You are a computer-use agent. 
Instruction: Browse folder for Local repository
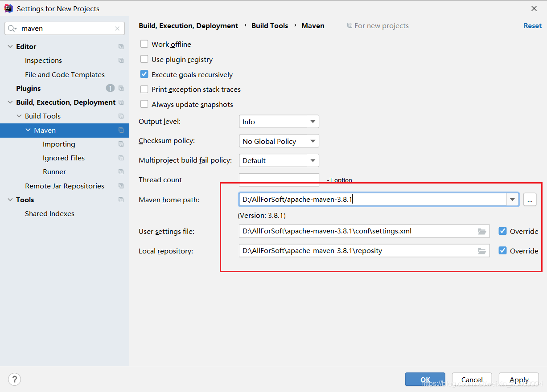482,251
